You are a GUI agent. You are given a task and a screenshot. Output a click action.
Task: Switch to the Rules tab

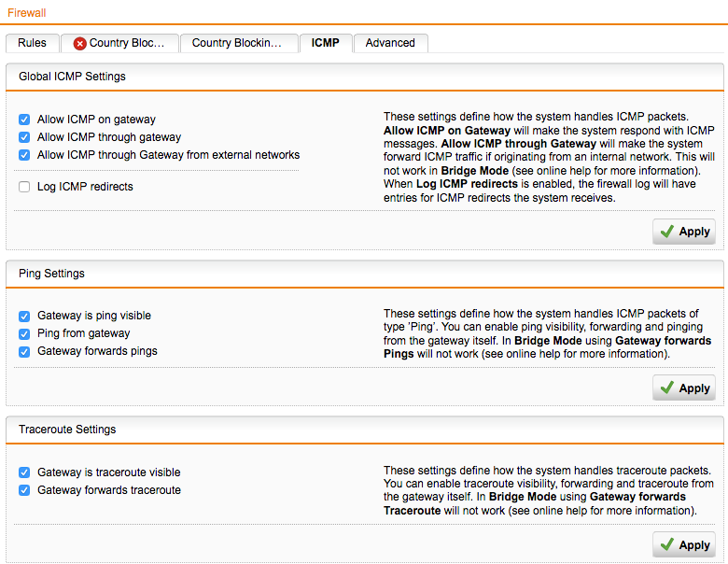[33, 43]
